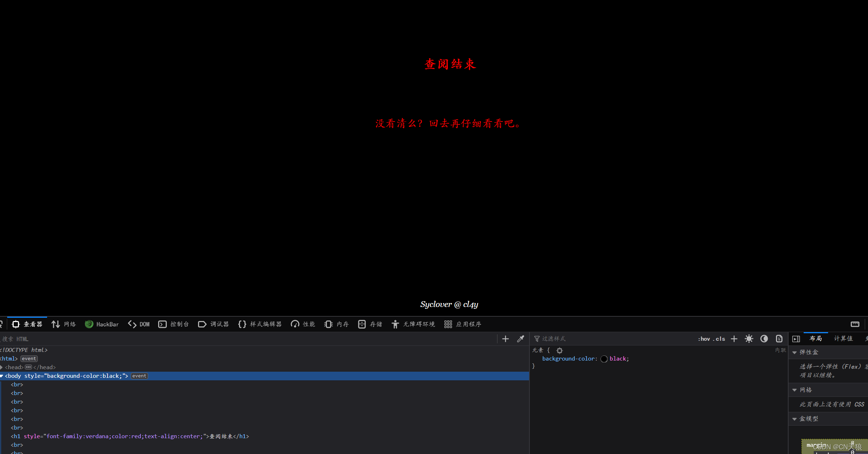This screenshot has width=868, height=454.
Task: Collapse the 盒模型 box model section
Action: (795, 419)
